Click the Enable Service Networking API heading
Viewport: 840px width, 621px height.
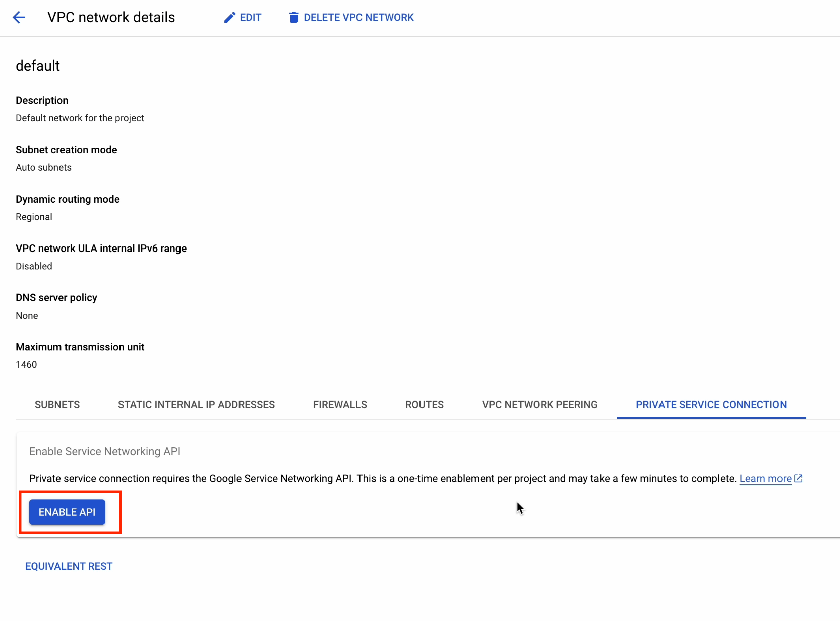coord(105,452)
